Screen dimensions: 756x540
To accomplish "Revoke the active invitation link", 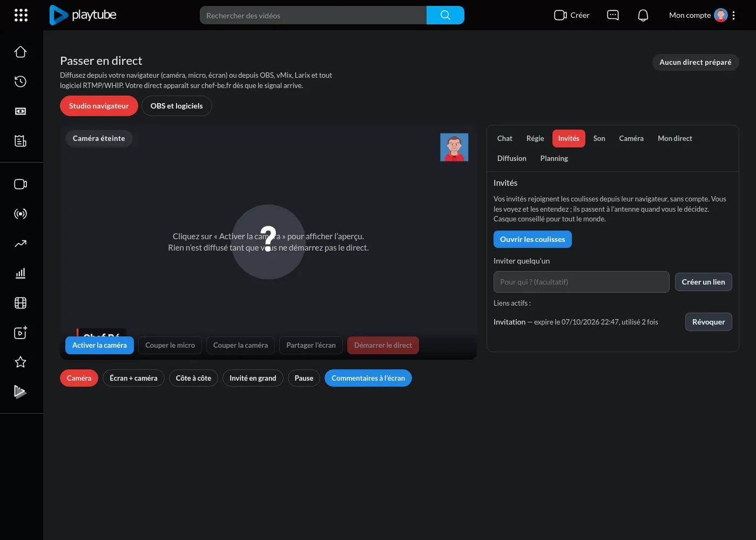I will 708,322.
